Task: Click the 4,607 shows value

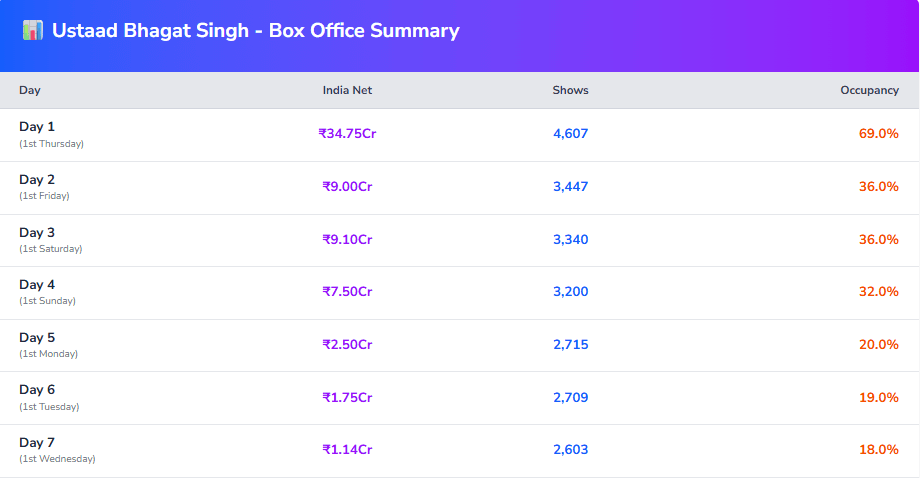Action: [x=570, y=134]
